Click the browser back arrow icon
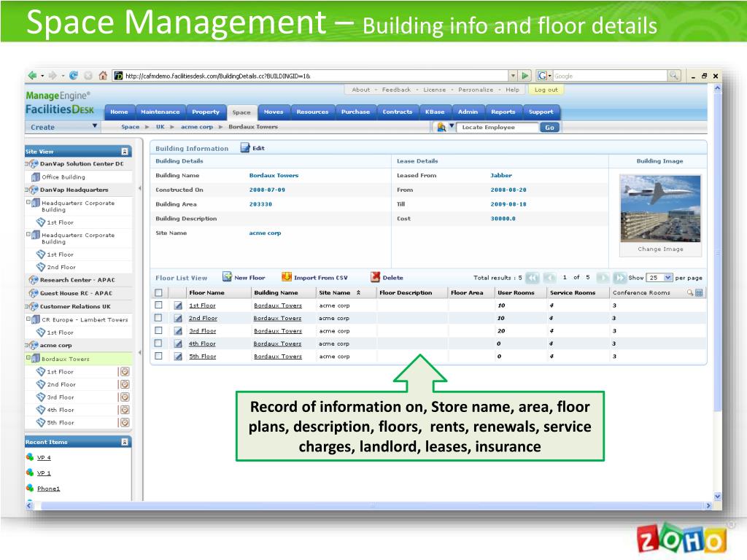The width and height of the screenshot is (747, 560). point(32,75)
